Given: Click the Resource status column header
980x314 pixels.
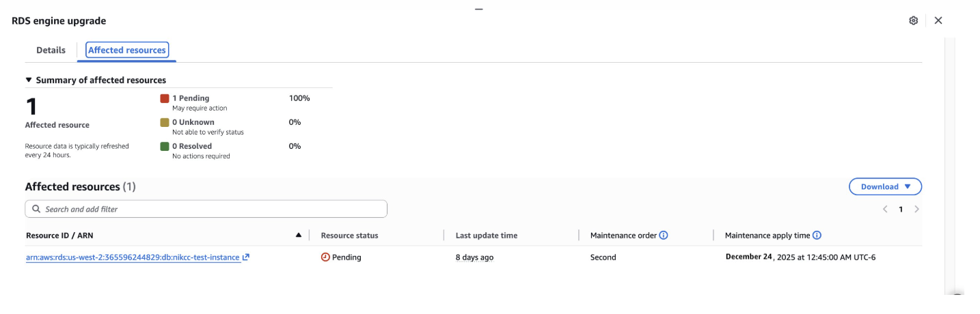Looking at the screenshot, I should point(349,235).
